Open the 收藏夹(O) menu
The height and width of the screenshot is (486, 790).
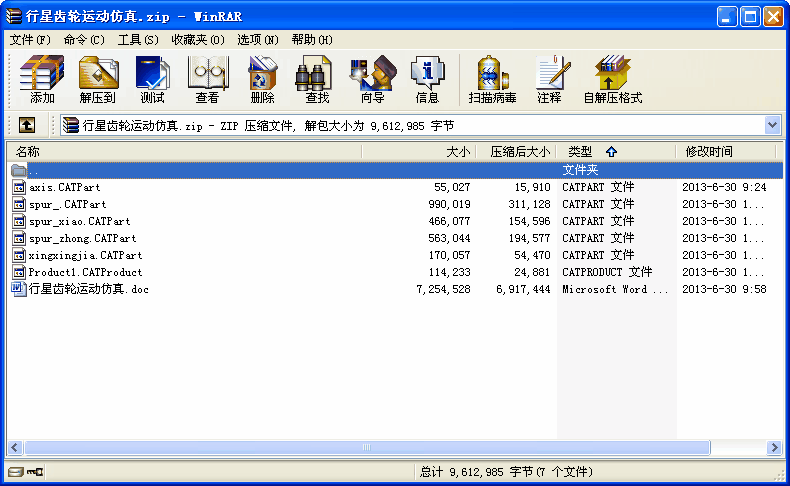tap(197, 39)
